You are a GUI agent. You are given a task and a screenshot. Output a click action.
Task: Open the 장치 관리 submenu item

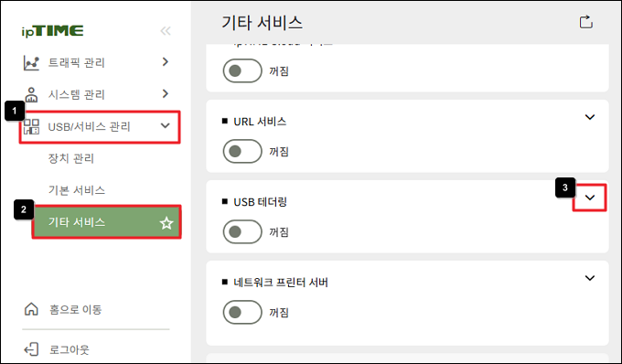pos(71,158)
